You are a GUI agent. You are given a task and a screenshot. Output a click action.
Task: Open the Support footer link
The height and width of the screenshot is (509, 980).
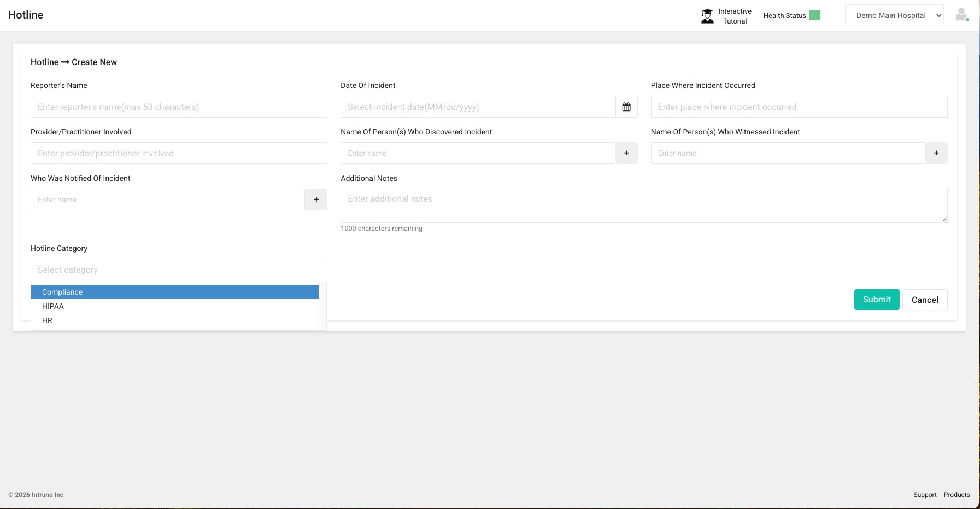click(x=925, y=495)
